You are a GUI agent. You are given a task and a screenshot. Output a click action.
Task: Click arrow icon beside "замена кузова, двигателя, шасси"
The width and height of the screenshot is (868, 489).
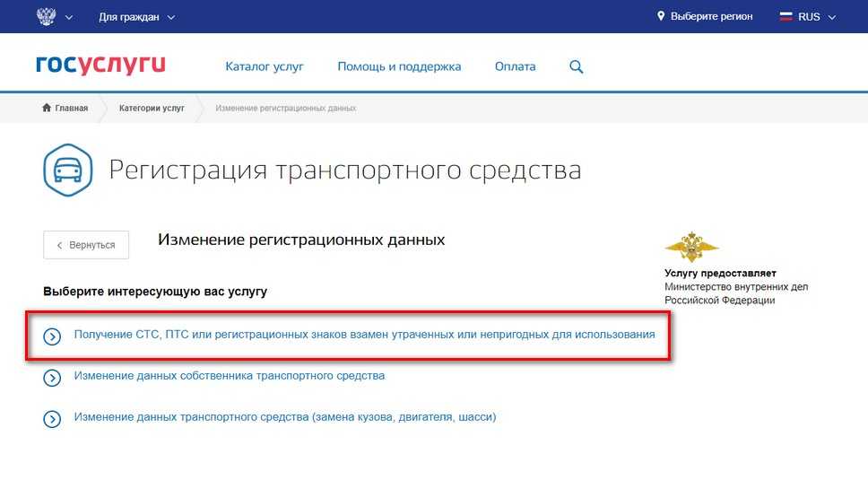pos(52,419)
